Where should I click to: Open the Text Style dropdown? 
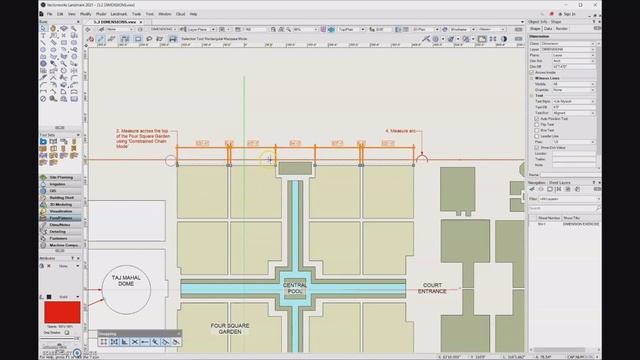573,101
